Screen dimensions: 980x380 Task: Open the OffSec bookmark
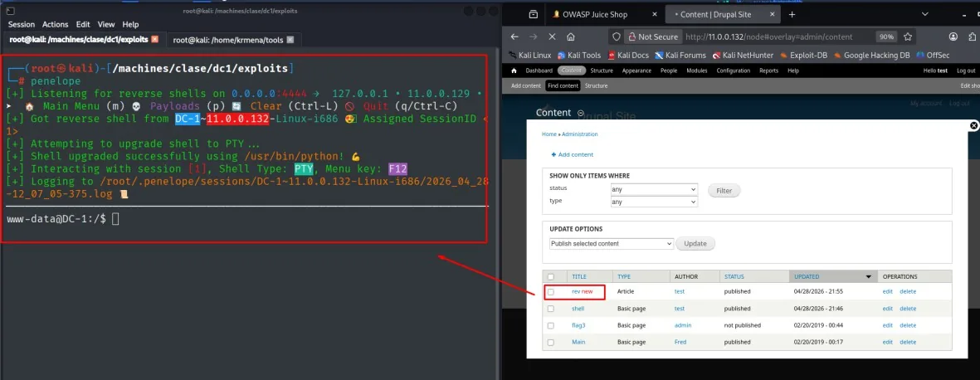click(934, 55)
